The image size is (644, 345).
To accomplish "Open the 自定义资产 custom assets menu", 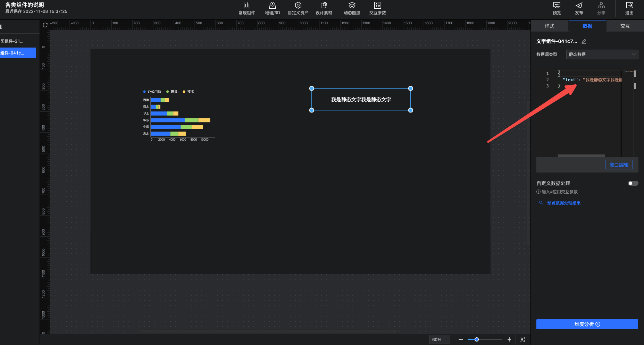I will click(x=298, y=8).
